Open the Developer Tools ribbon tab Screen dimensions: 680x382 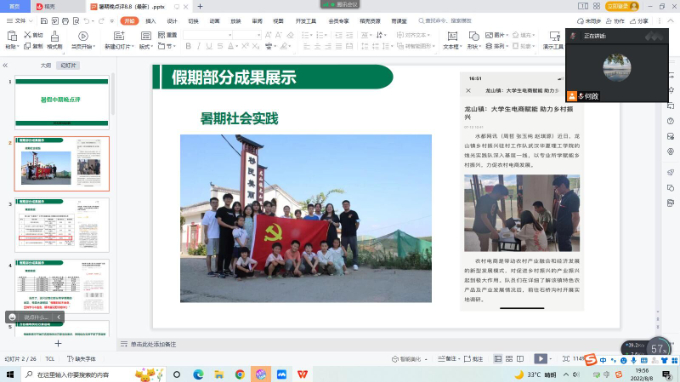(x=306, y=21)
